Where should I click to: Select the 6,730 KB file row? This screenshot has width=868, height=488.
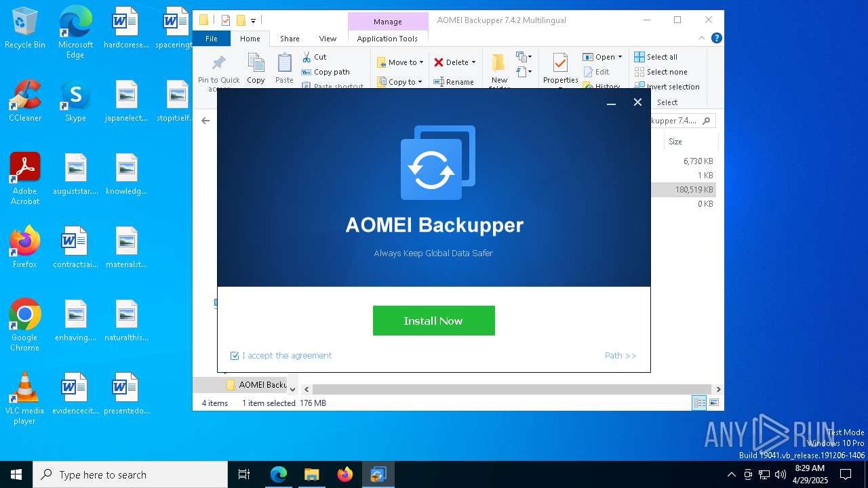[x=683, y=161]
